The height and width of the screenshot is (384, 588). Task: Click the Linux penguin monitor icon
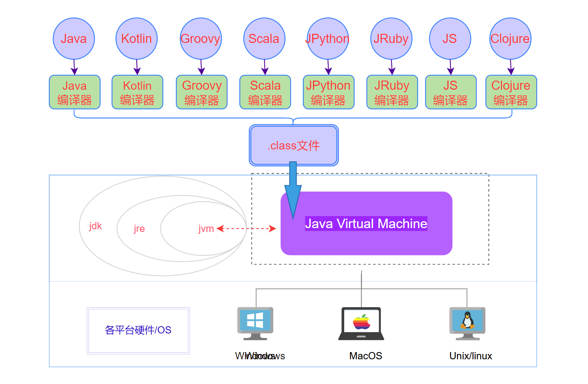coord(467,324)
